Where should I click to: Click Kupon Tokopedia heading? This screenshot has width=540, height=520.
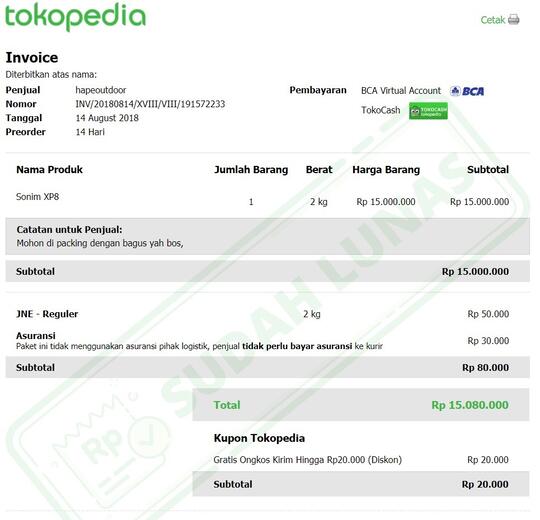click(x=259, y=438)
